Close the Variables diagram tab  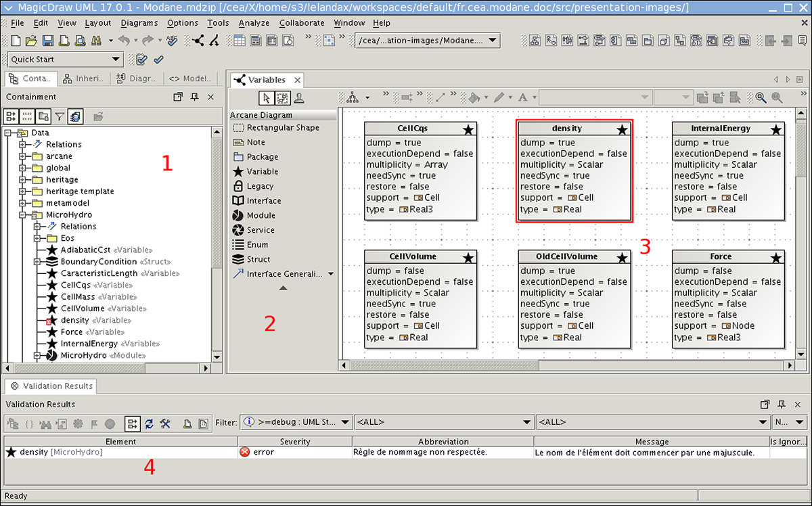[297, 80]
